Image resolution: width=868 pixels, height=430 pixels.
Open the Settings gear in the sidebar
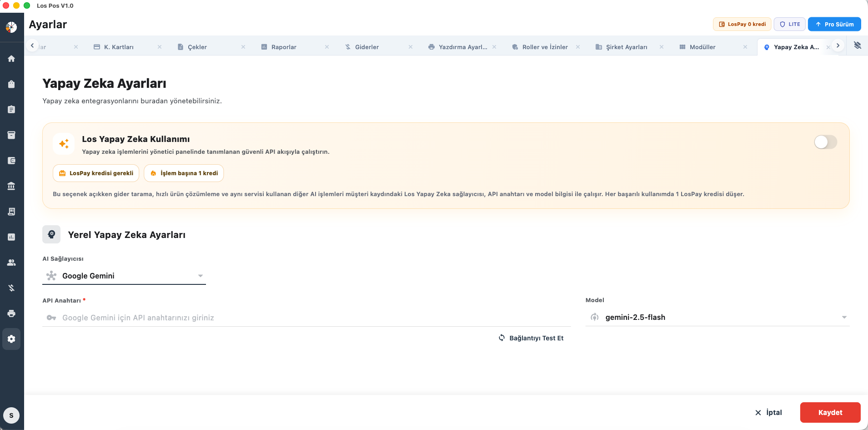tap(12, 339)
